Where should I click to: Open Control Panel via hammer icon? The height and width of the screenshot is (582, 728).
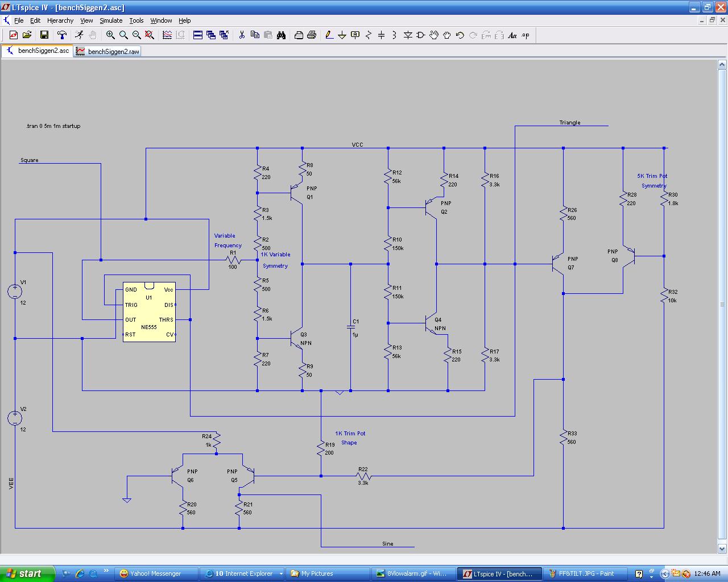62,35
